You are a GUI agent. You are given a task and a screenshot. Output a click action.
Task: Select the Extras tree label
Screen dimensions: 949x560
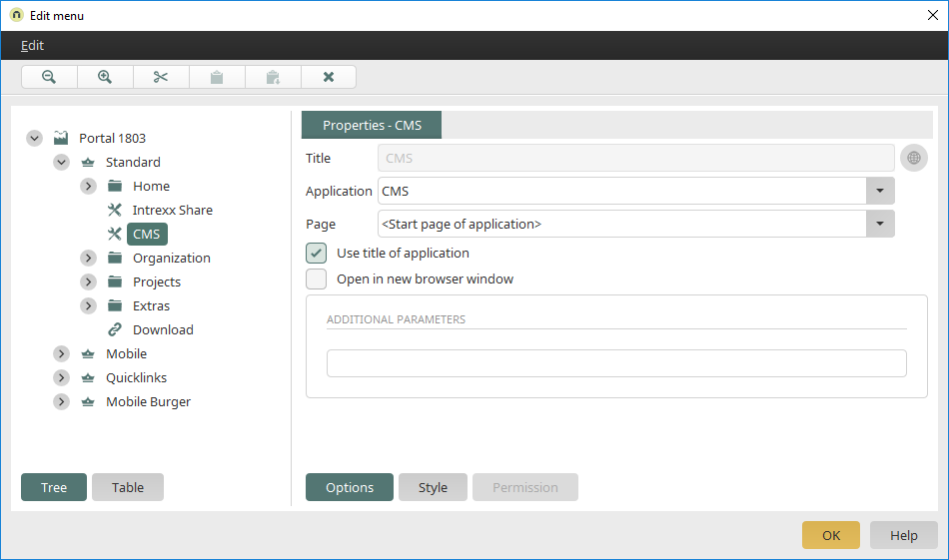coord(151,306)
